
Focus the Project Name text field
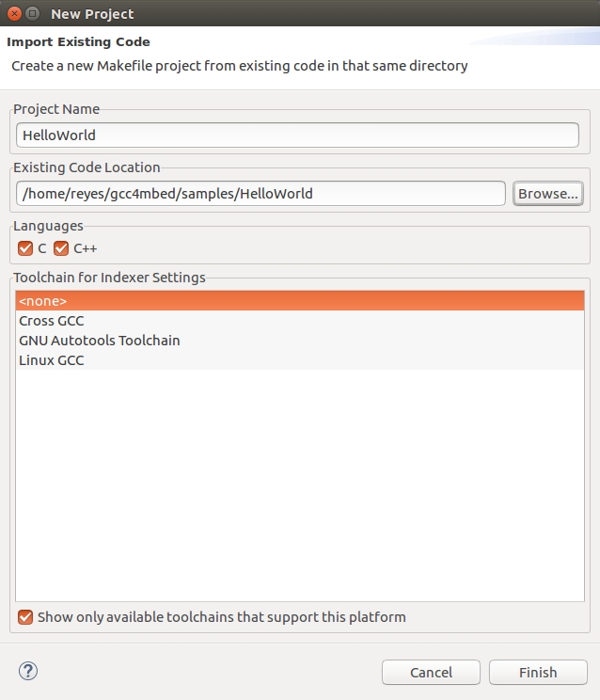pos(297,135)
